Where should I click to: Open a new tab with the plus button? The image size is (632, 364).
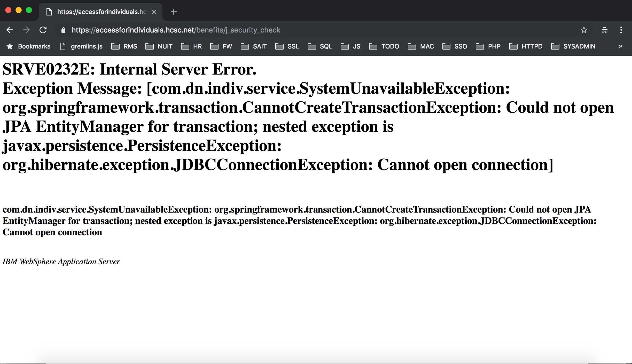(x=174, y=12)
